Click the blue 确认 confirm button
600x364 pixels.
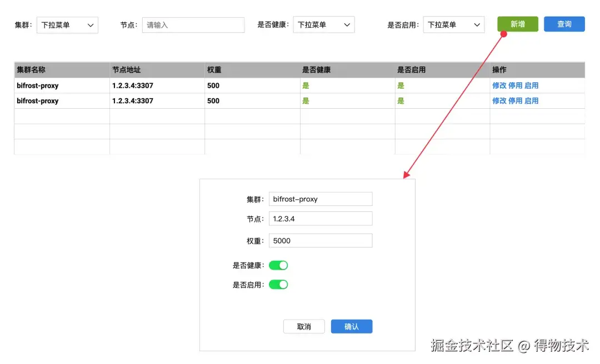point(351,326)
